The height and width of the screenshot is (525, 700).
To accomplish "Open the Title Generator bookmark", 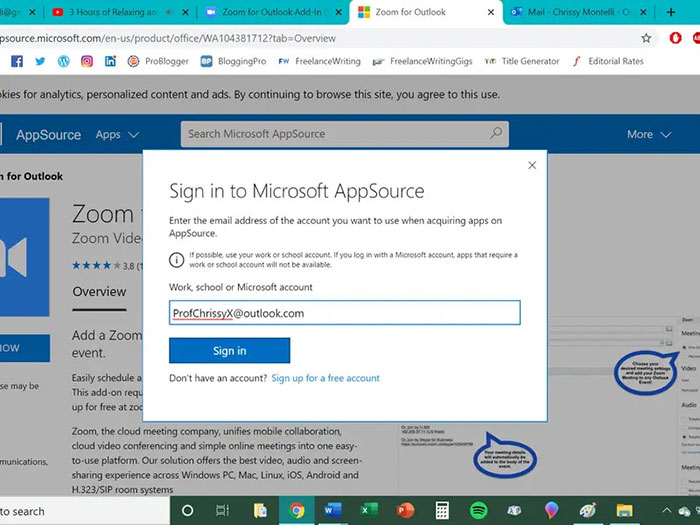I will click(x=522, y=61).
